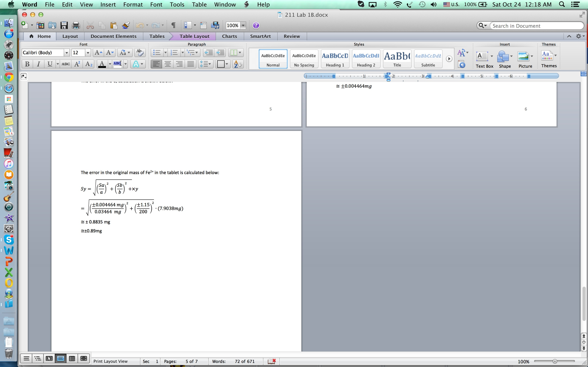Open the Word Help question mark icon

[x=256, y=25]
